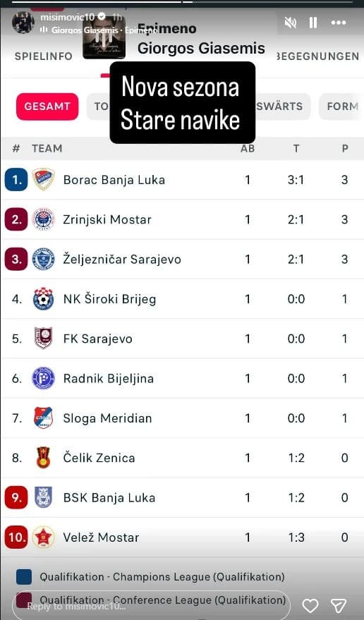Share the story using paper plane icon
The width and height of the screenshot is (364, 620).
(x=339, y=605)
